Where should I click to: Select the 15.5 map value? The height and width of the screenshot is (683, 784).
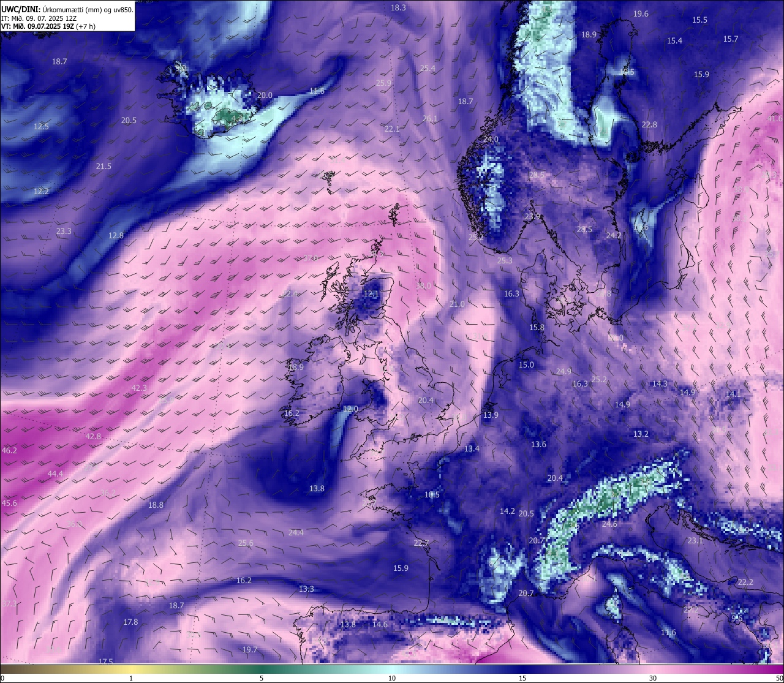coord(699,20)
